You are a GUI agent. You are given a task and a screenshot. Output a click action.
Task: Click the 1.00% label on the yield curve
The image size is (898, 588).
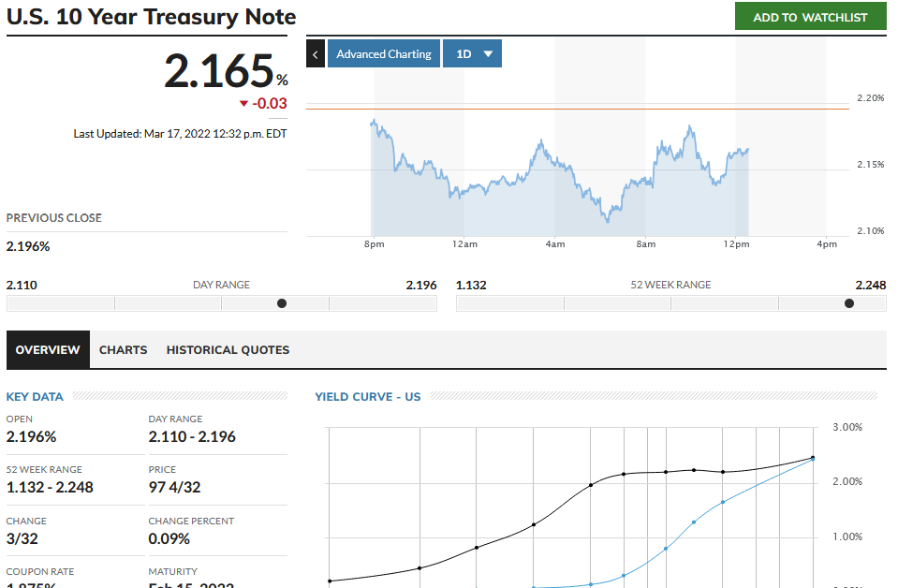click(847, 537)
